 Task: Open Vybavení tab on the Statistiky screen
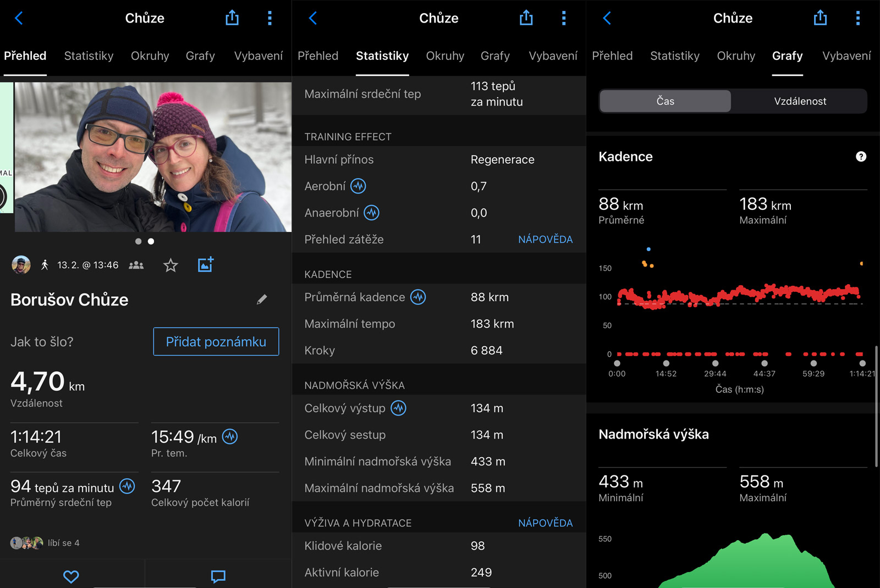[553, 56]
